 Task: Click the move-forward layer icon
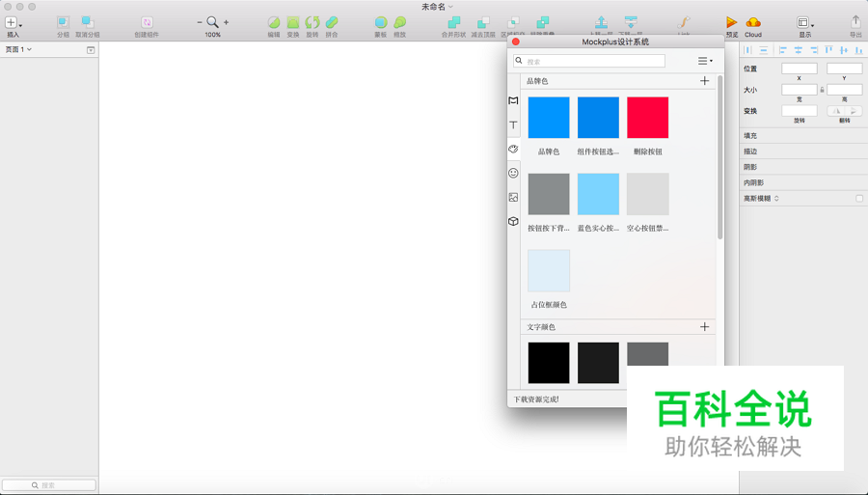coord(601,22)
